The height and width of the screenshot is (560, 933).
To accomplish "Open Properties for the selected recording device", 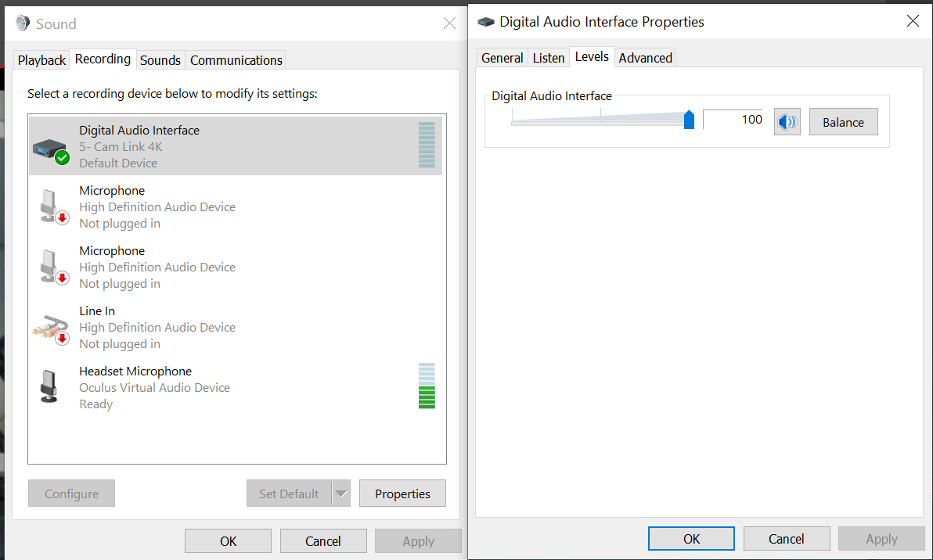I will point(402,494).
